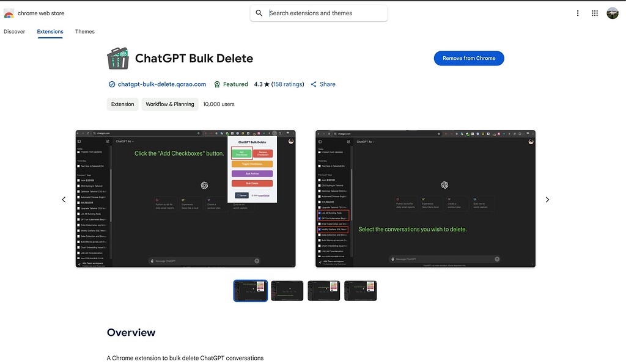Open the Discover tab
Viewport: 626px width, 364px height.
[14, 31]
